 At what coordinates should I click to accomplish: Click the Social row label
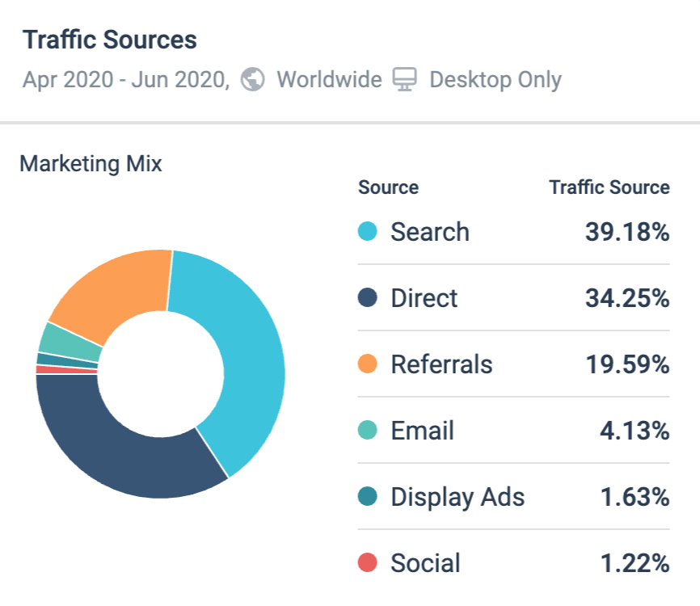pos(425,562)
